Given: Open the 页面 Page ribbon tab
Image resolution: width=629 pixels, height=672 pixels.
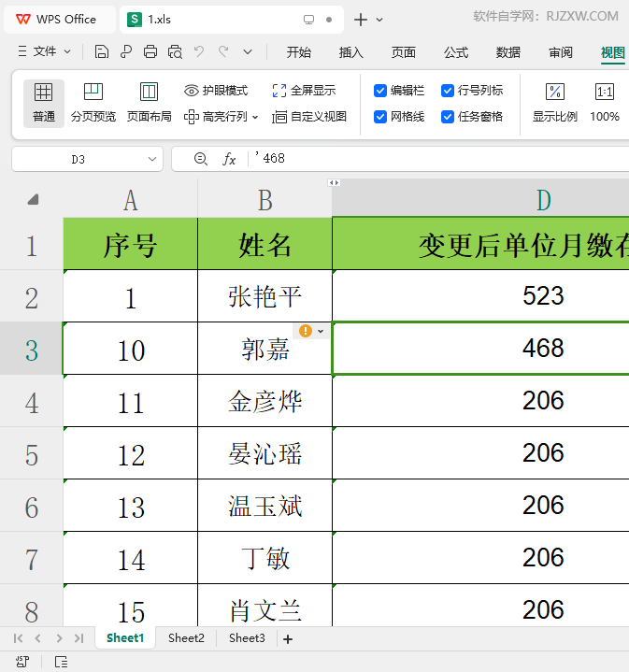Looking at the screenshot, I should coord(403,52).
